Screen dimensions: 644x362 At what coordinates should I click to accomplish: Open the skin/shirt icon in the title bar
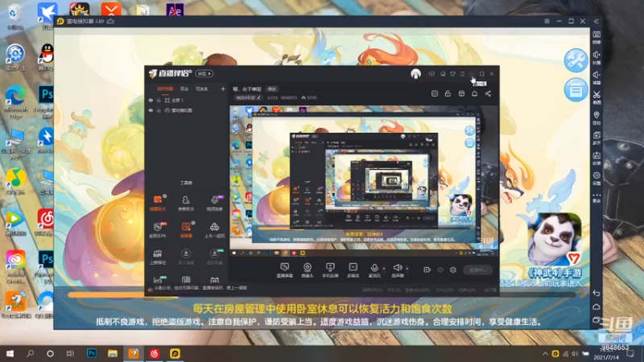click(x=452, y=74)
